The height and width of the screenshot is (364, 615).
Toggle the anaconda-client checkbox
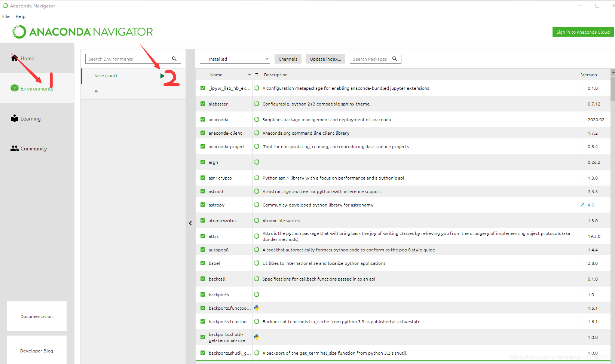203,133
